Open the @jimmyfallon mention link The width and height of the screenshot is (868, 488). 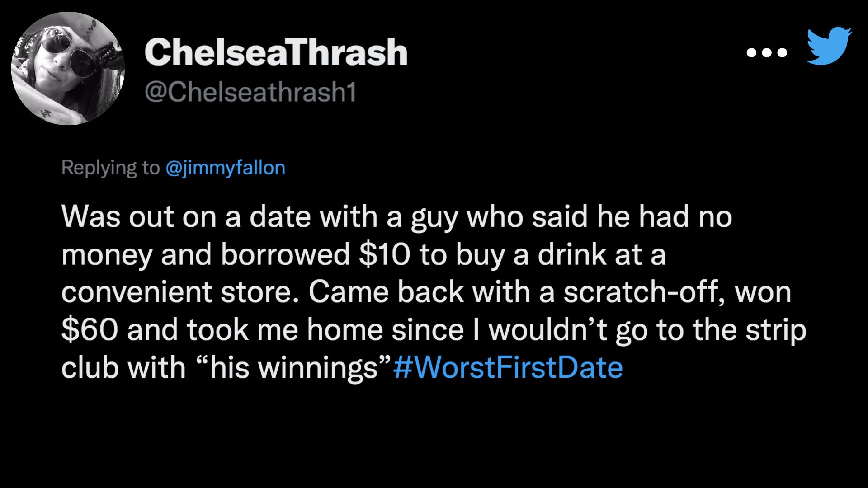(226, 168)
